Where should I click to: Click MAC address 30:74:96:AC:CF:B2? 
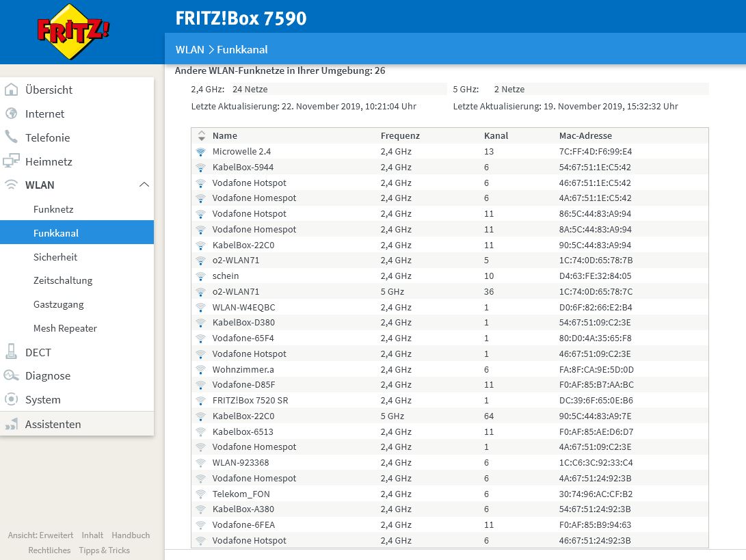tap(596, 494)
